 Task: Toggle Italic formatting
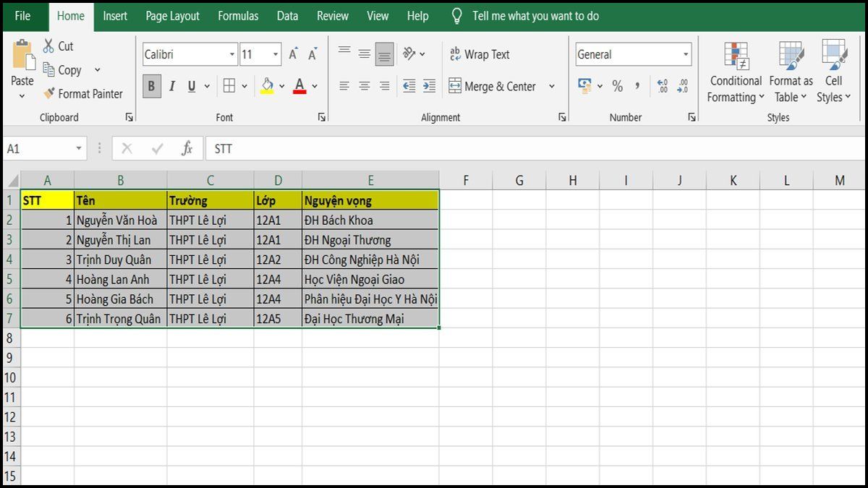pyautogui.click(x=172, y=86)
